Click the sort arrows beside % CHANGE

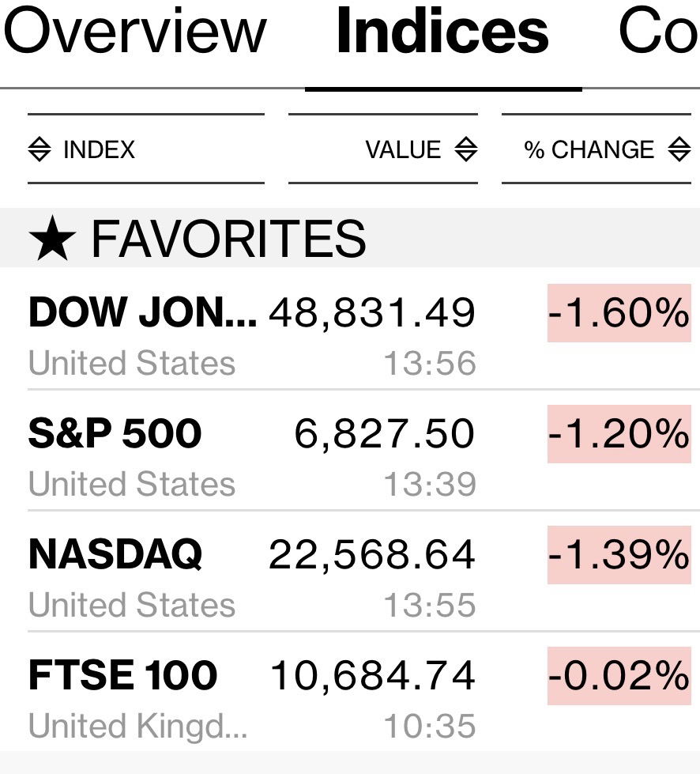point(679,149)
